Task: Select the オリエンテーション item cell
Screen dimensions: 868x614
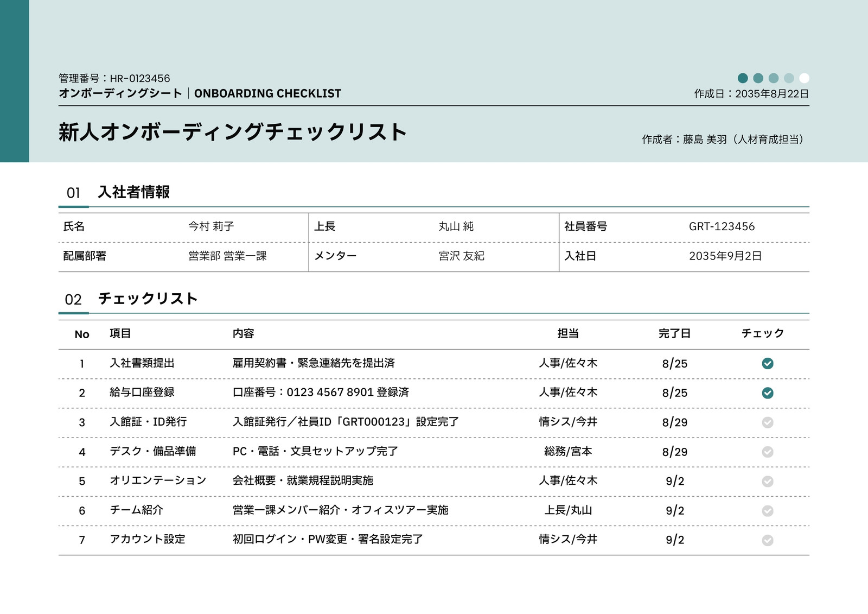Action: point(158,480)
